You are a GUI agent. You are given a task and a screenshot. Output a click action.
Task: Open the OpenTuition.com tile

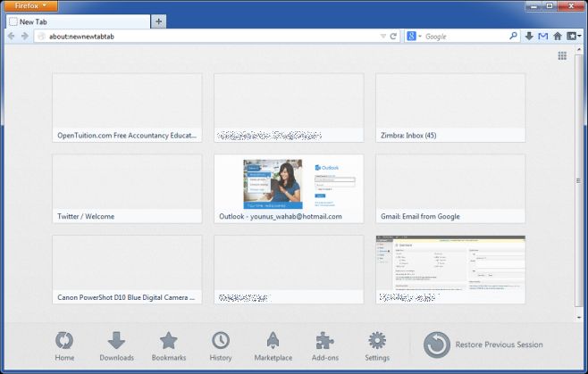click(x=127, y=108)
